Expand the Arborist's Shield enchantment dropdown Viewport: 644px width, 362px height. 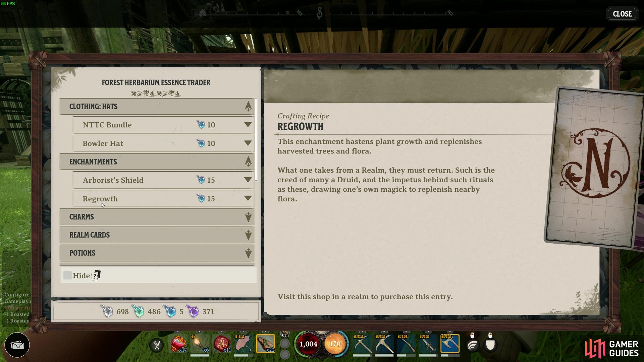[x=247, y=180]
